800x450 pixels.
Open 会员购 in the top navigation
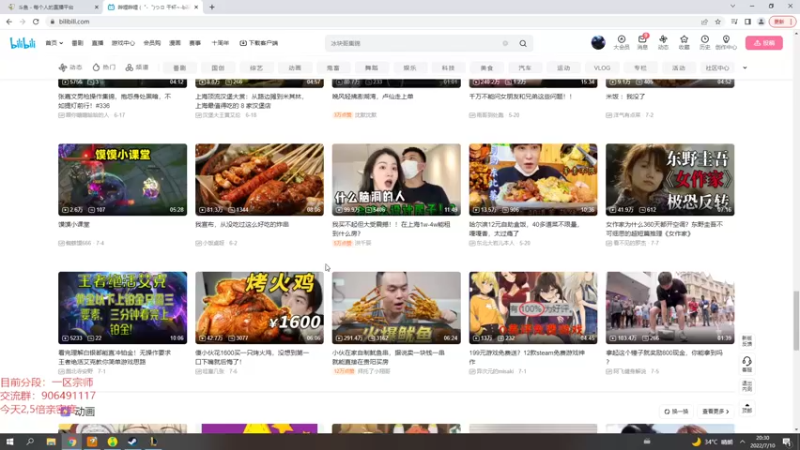[x=152, y=43]
